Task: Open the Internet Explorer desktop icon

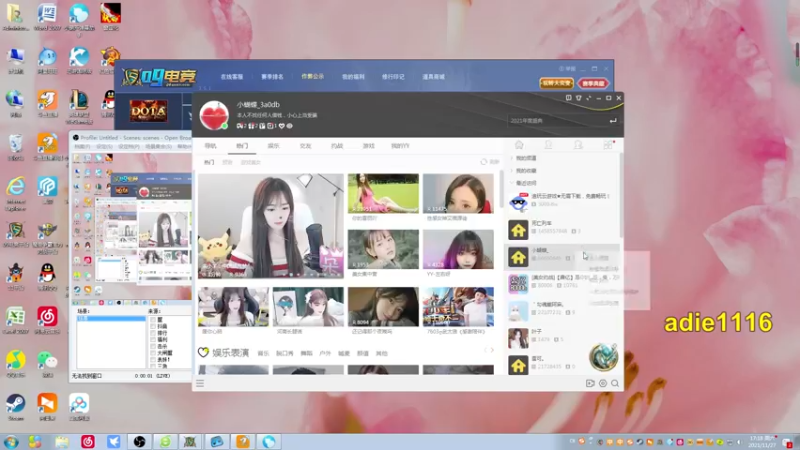Action: 15,193
